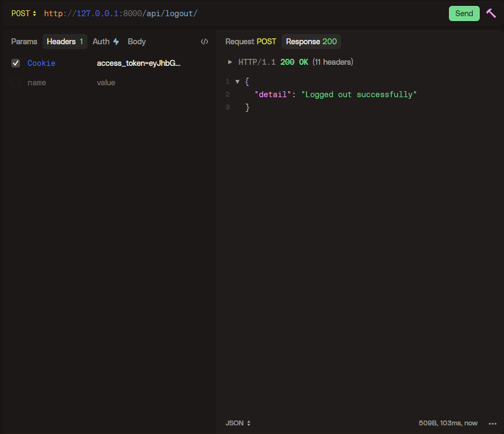The height and width of the screenshot is (434, 504).
Task: Open the POST method dropdown
Action: coord(24,13)
